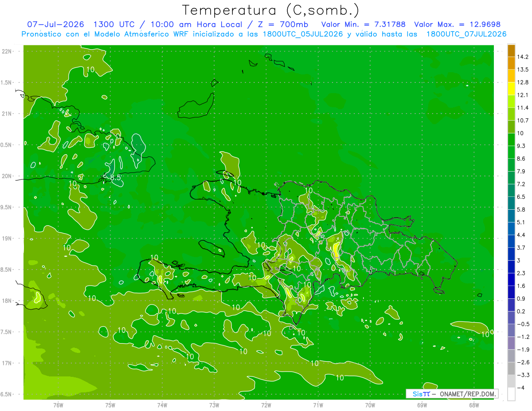The width and height of the screenshot is (532, 411).
Task: Pick the dark orange swatch above 14.2
Action: point(511,51)
